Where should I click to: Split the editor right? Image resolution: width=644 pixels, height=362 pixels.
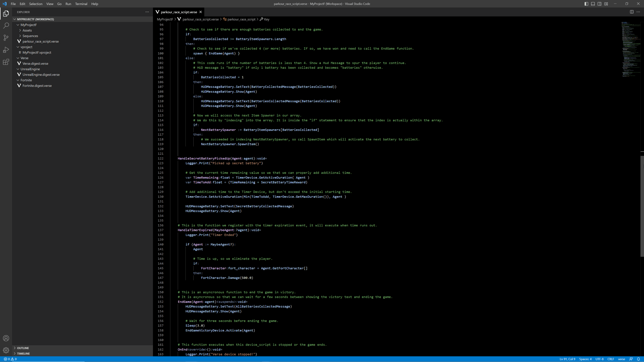click(x=631, y=12)
